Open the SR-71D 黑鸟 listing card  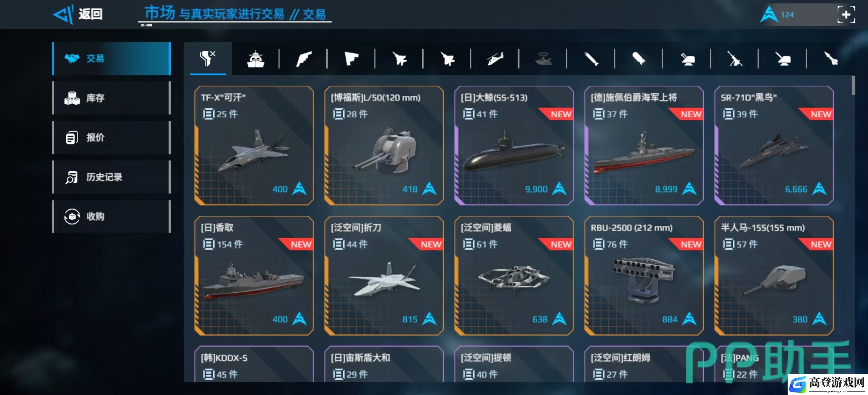774,145
